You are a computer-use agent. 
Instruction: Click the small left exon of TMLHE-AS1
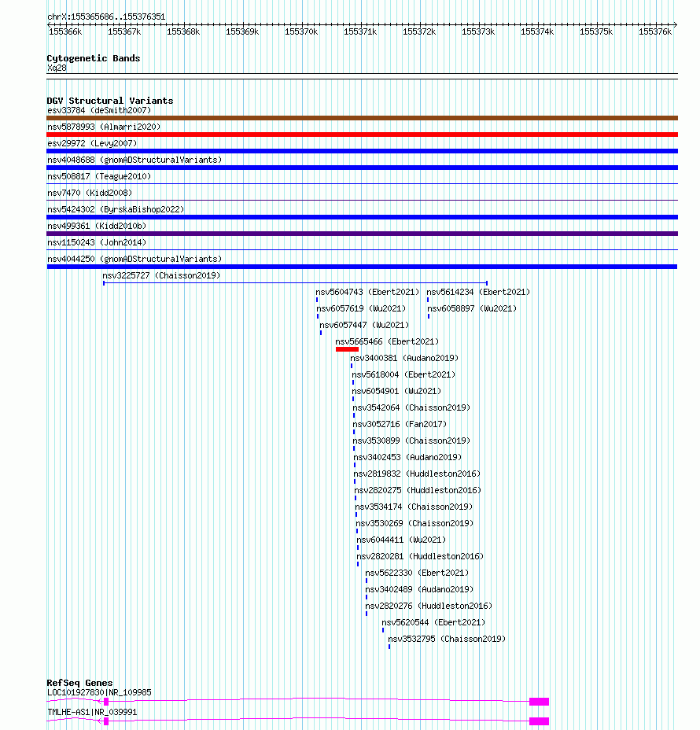[x=106, y=721]
